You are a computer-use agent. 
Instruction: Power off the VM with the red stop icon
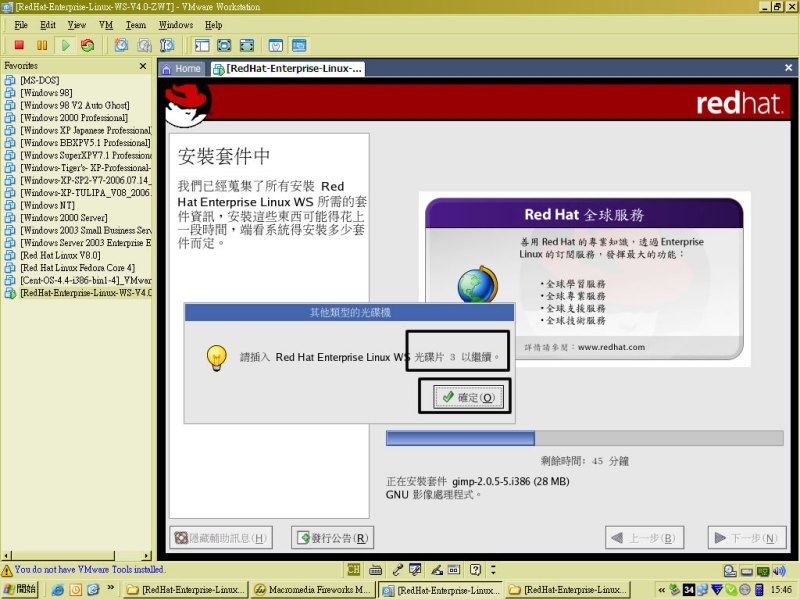pos(19,45)
